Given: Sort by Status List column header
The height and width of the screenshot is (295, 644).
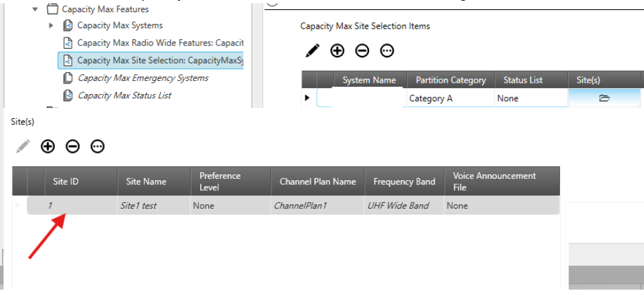Looking at the screenshot, I should click(x=531, y=80).
